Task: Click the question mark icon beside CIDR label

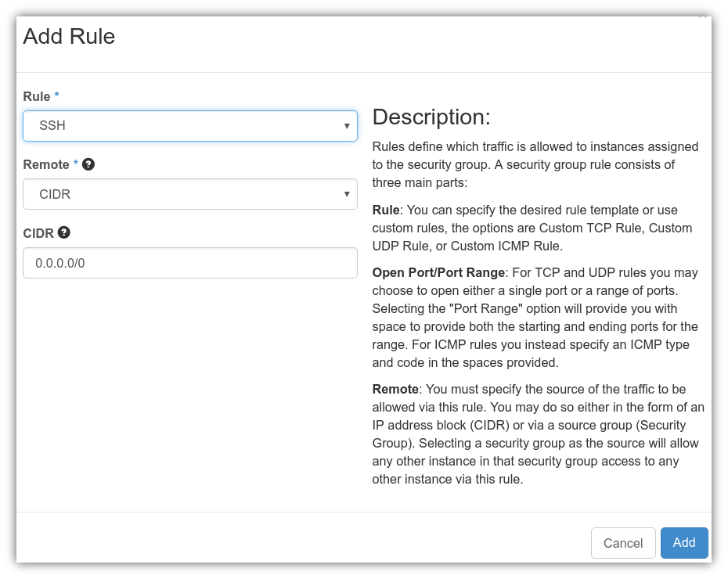Action: click(64, 232)
